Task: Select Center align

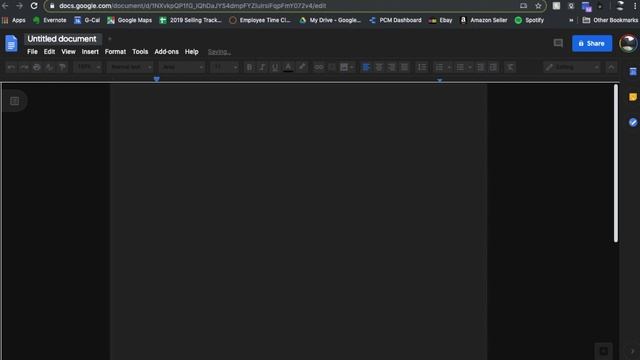Action: tap(379, 67)
